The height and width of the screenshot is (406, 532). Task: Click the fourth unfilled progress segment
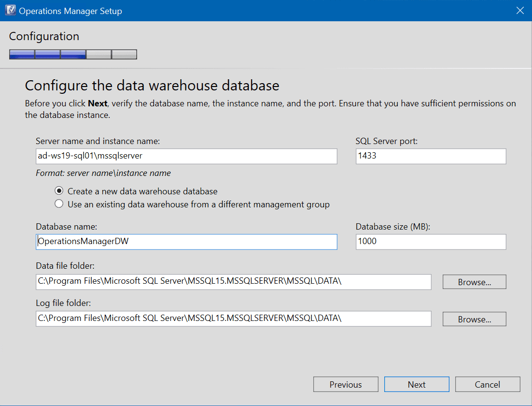click(98, 54)
